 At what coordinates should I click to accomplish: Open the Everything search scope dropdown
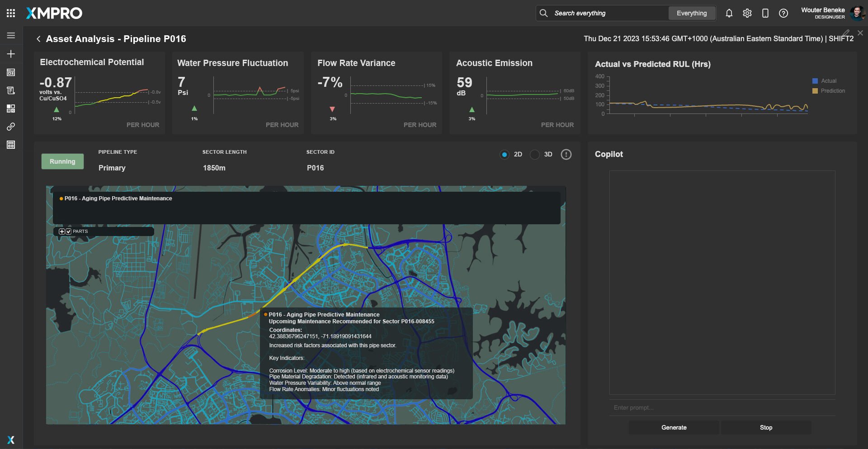(691, 13)
